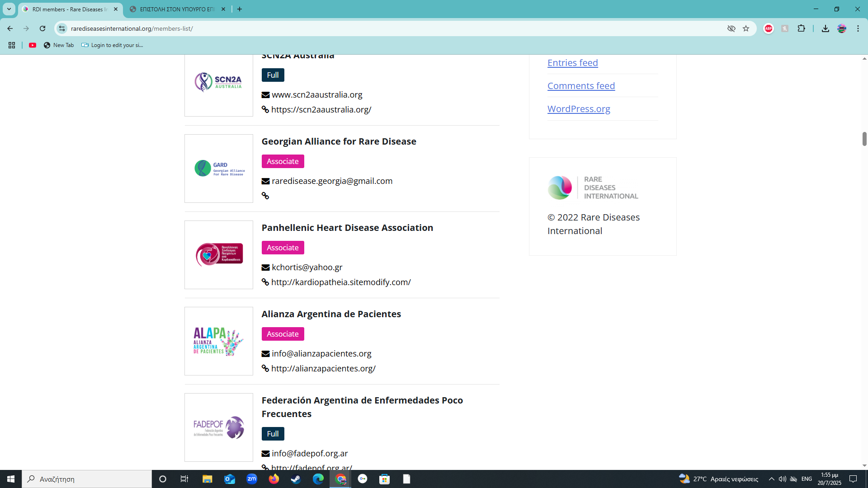Open the Entries feed link
This screenshot has height=488, width=868.
(572, 63)
